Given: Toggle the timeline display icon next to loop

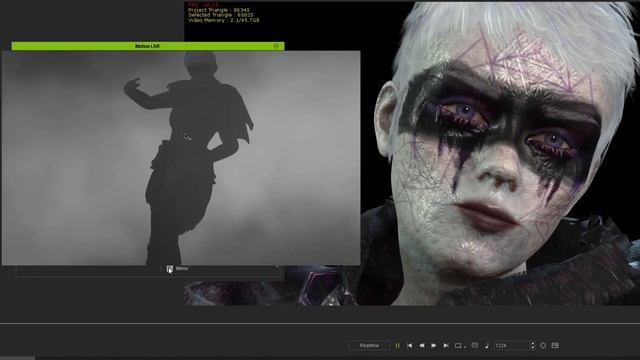Looking at the screenshot, I should (475, 345).
